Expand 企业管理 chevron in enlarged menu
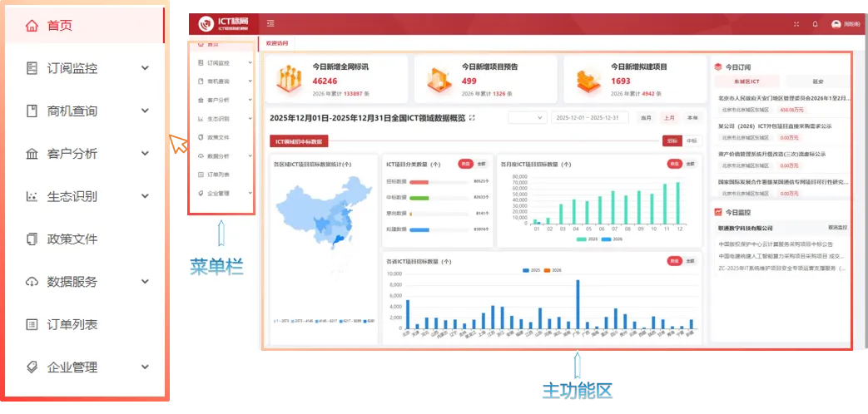Screen dimensions: 868x414 145,367
